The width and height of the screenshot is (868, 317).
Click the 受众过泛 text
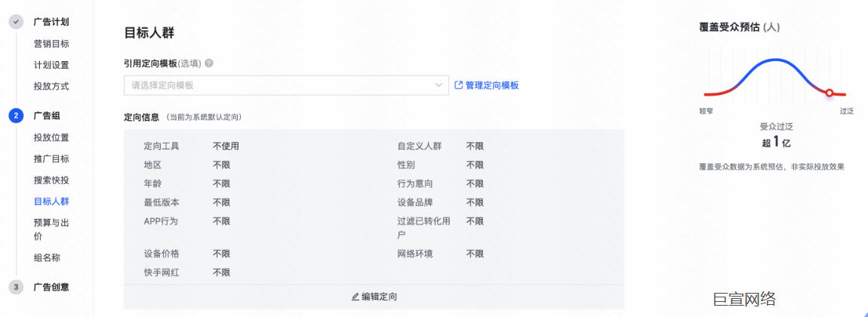pos(777,127)
